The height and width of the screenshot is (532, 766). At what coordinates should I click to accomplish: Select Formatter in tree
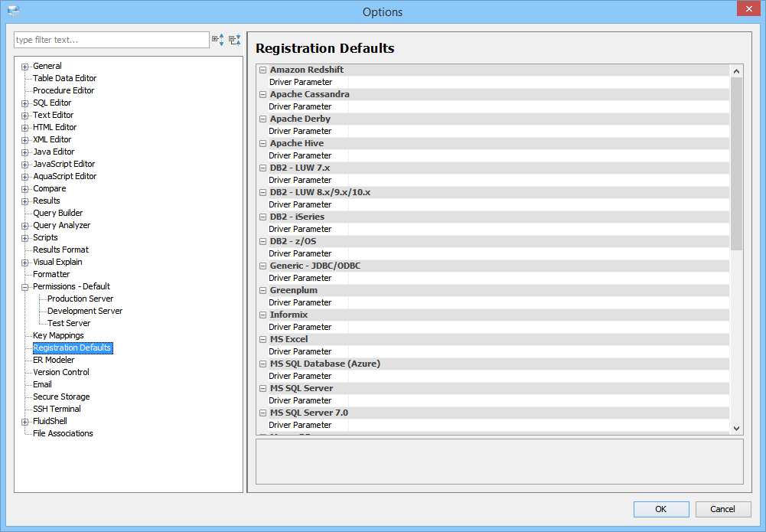[51, 274]
